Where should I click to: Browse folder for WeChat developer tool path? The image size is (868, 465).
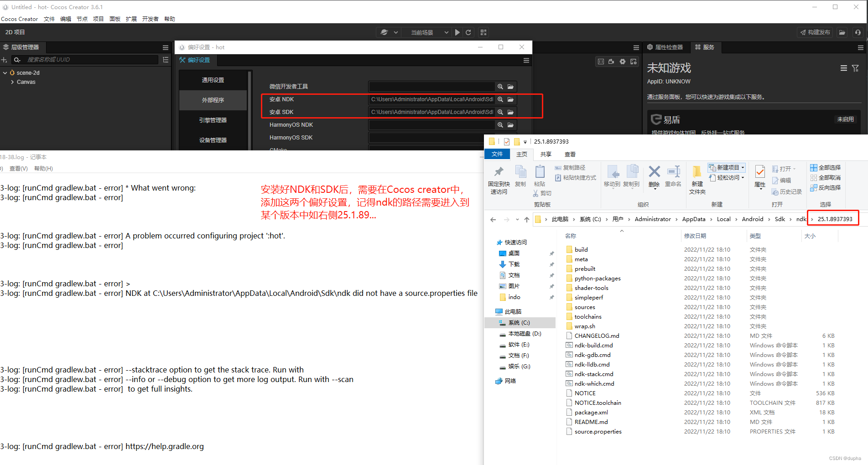coord(511,87)
